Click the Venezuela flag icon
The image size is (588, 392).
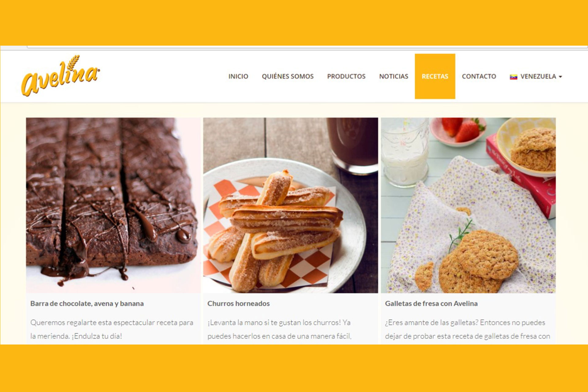click(x=513, y=77)
